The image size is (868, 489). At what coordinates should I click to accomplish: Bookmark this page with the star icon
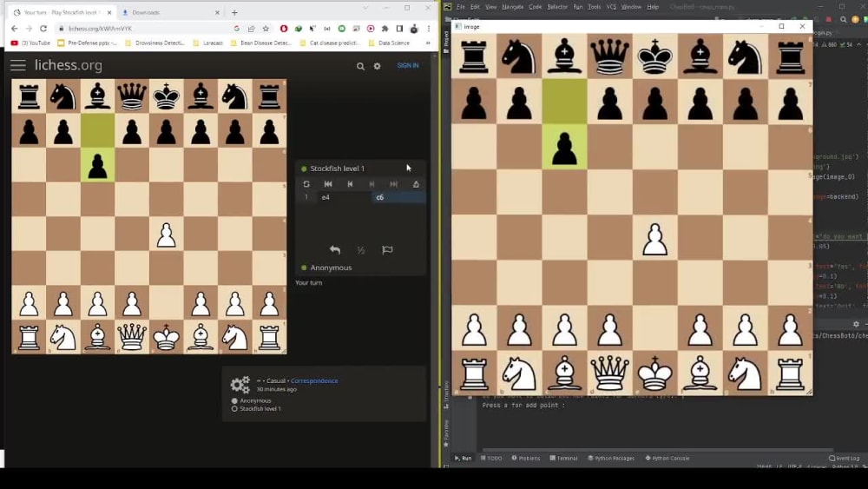point(266,29)
